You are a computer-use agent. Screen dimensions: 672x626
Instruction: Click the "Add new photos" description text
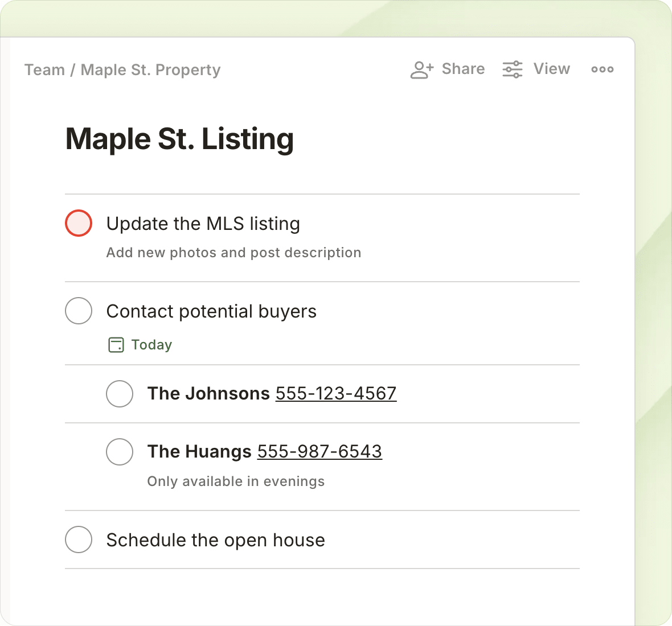233,252
